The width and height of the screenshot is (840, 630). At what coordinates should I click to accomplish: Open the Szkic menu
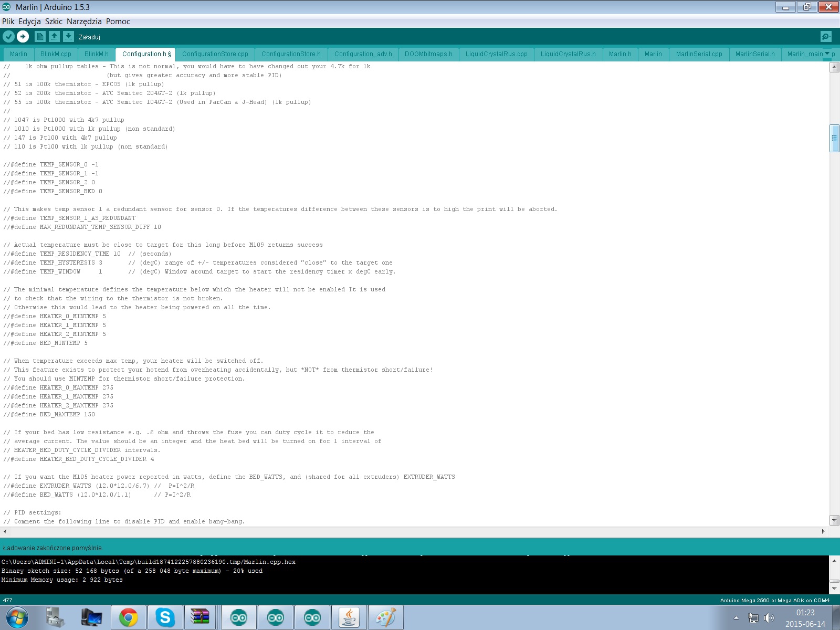click(x=54, y=22)
